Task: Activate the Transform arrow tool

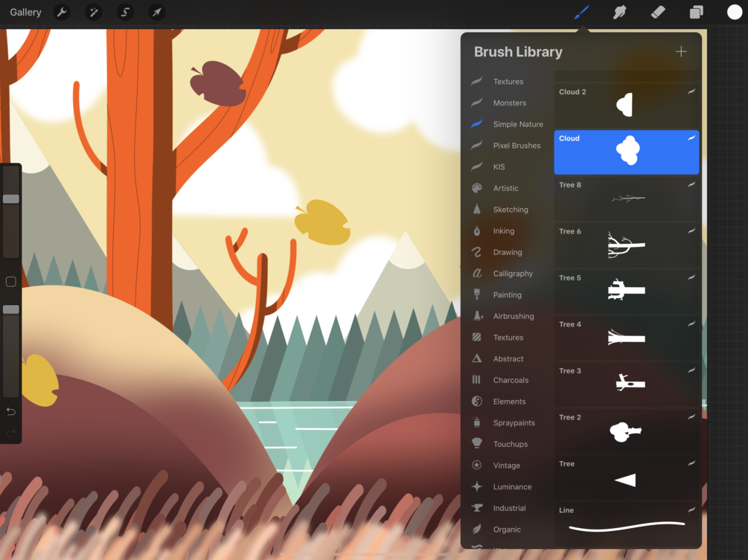Action: click(156, 12)
